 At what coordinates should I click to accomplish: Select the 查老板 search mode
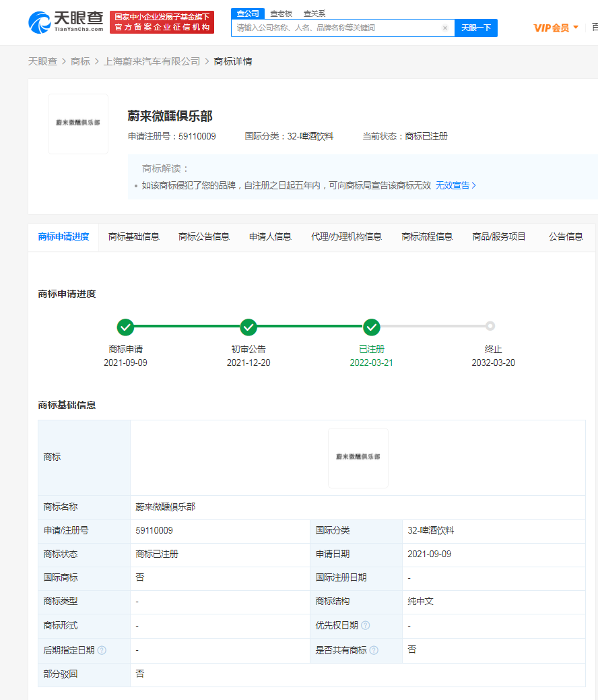(x=281, y=13)
